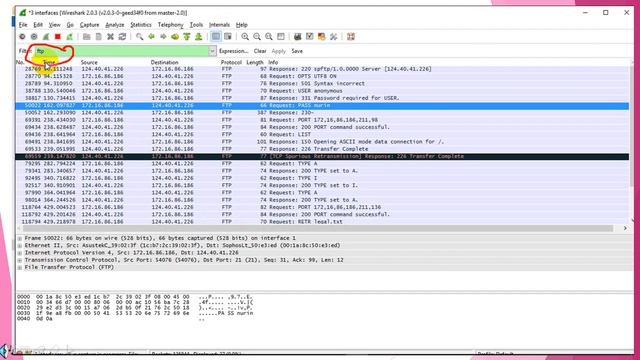Zoom in the packet text
640x360 pixels.
(x=245, y=37)
